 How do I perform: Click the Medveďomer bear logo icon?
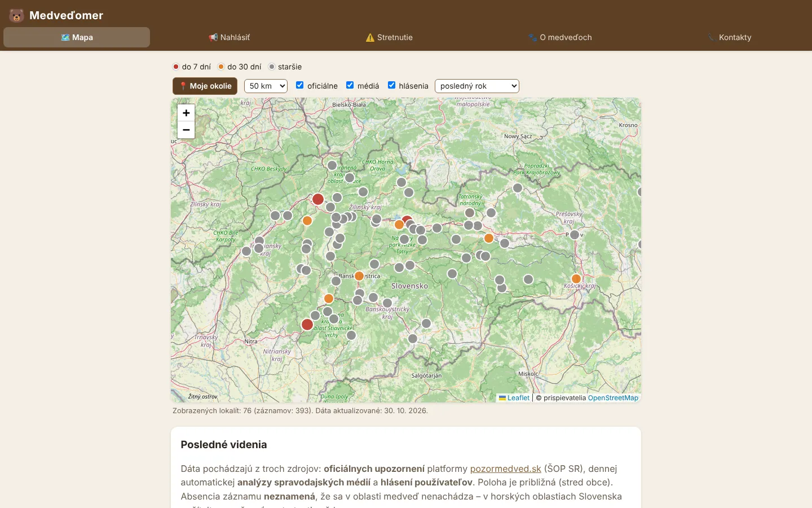tap(16, 15)
